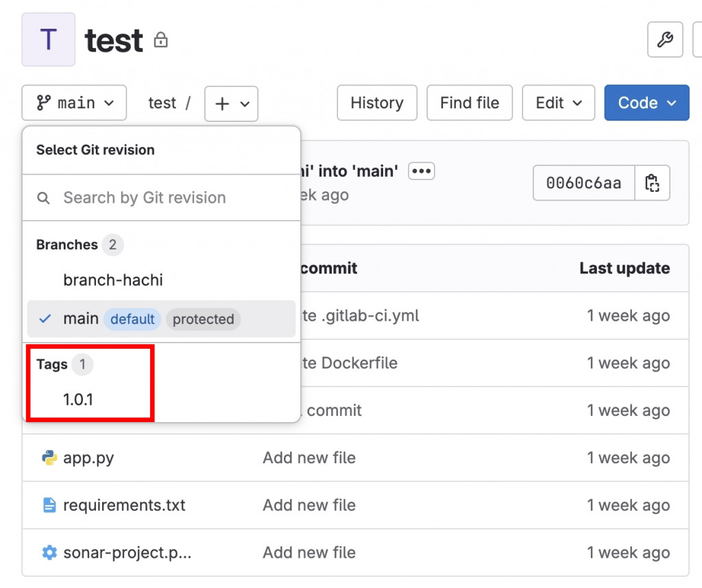Click the requirements.txt document icon
This screenshot has width=702, height=588.
click(x=49, y=505)
